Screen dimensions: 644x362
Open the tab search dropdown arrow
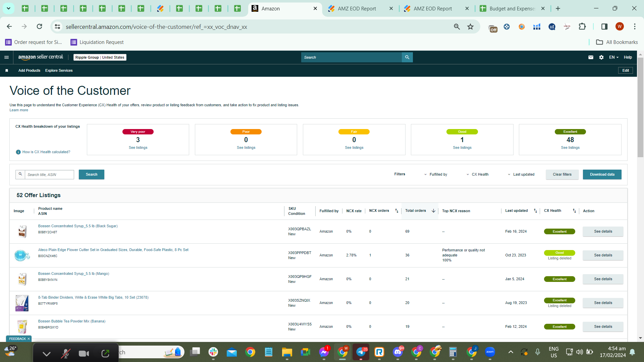pos(8,8)
